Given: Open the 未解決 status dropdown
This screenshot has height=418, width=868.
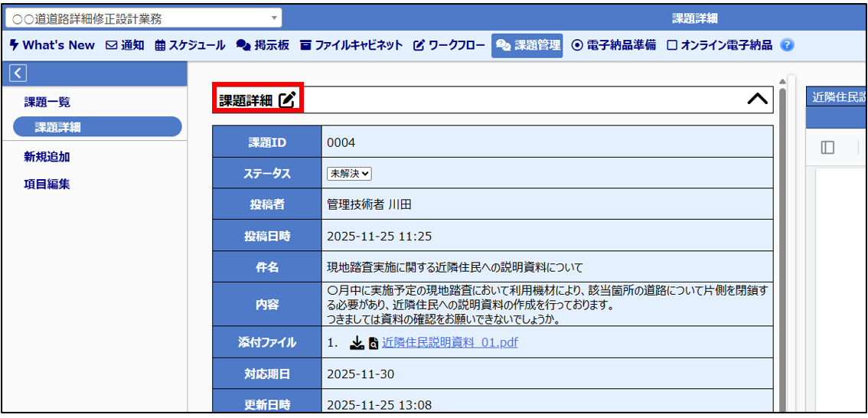Looking at the screenshot, I should (349, 174).
